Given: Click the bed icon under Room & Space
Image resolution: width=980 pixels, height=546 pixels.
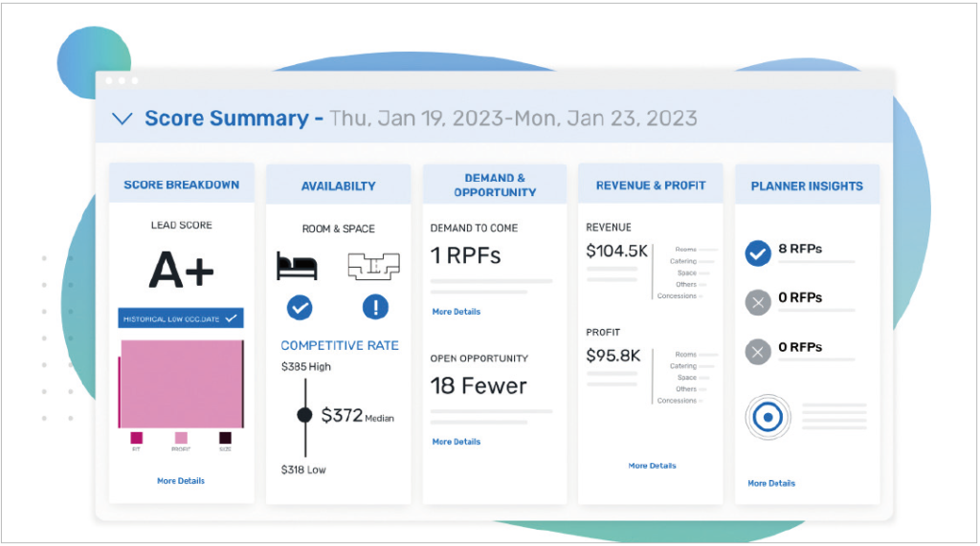Looking at the screenshot, I should tap(297, 266).
